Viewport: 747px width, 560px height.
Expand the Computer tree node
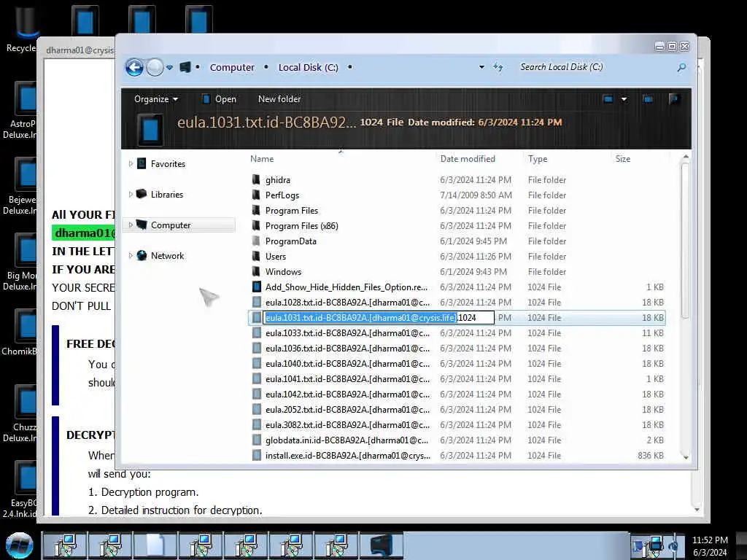131,225
